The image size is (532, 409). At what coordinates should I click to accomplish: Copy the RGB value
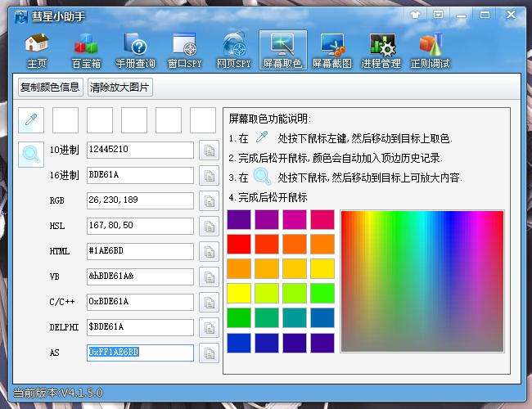pyautogui.click(x=209, y=200)
